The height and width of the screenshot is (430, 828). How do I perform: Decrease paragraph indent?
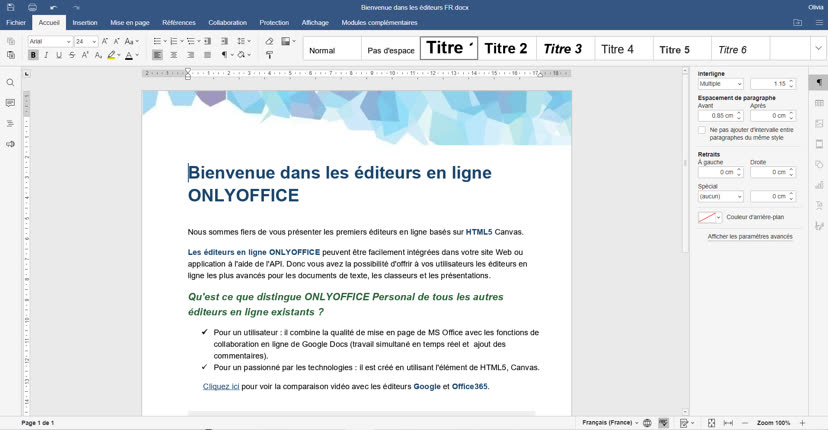click(208, 41)
